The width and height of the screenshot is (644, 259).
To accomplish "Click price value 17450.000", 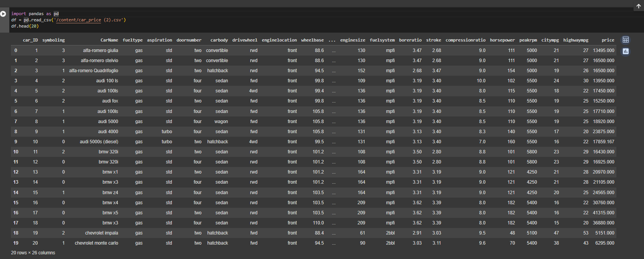I will [604, 91].
